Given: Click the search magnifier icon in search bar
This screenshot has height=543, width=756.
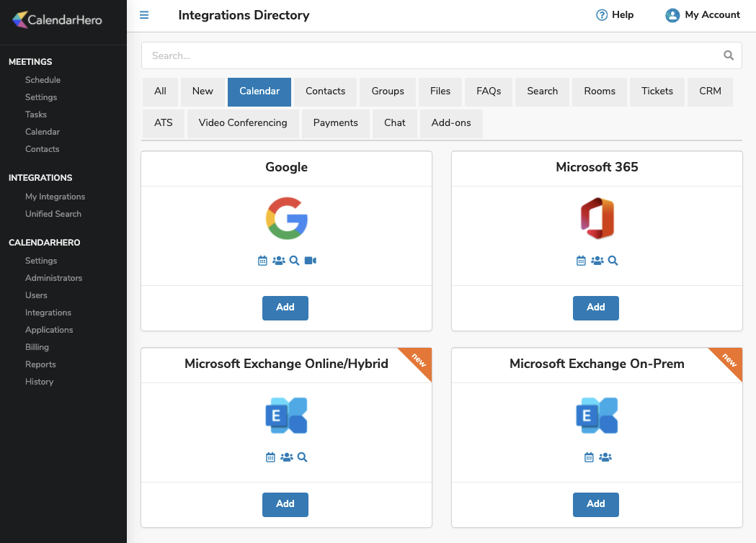Looking at the screenshot, I should [x=729, y=55].
